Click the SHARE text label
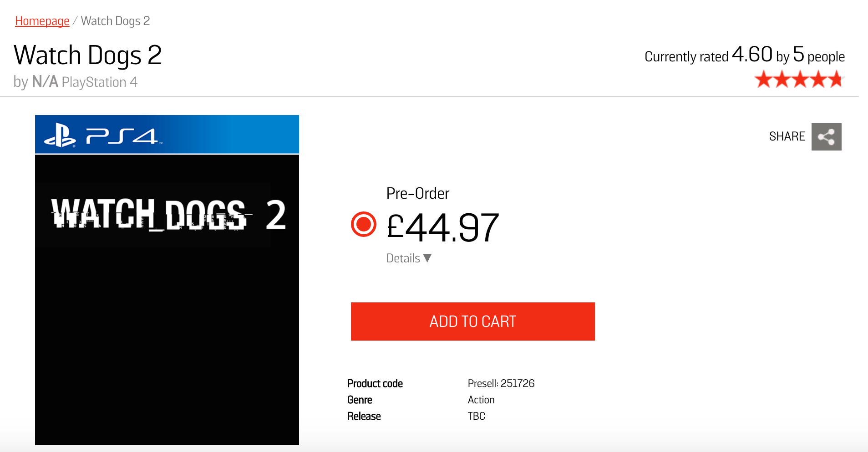This screenshot has height=452, width=868. (x=787, y=136)
